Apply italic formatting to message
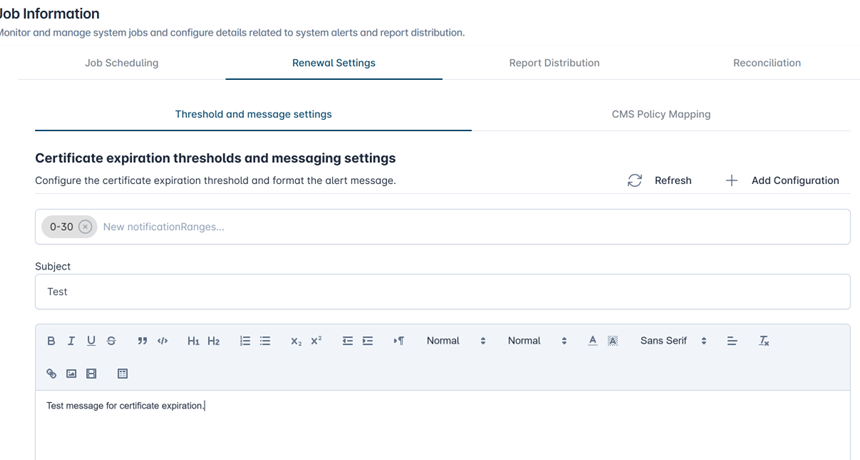860x460 pixels. pos(71,341)
